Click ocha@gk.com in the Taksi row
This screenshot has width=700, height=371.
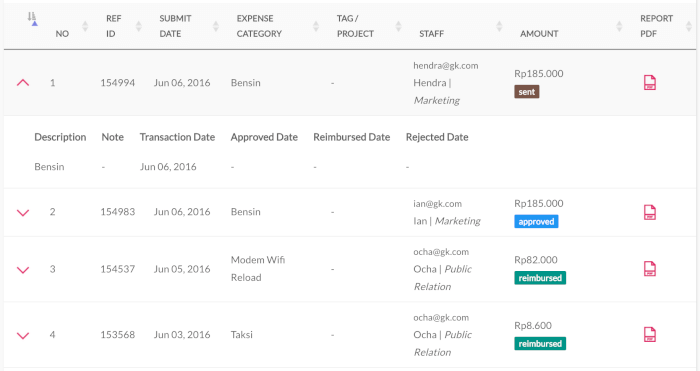(x=441, y=317)
